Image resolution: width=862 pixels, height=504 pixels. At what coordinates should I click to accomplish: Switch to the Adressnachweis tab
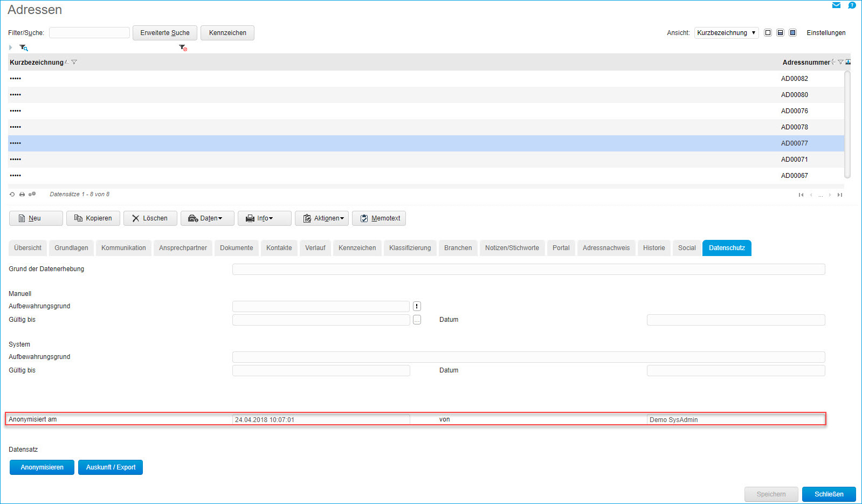coord(606,248)
